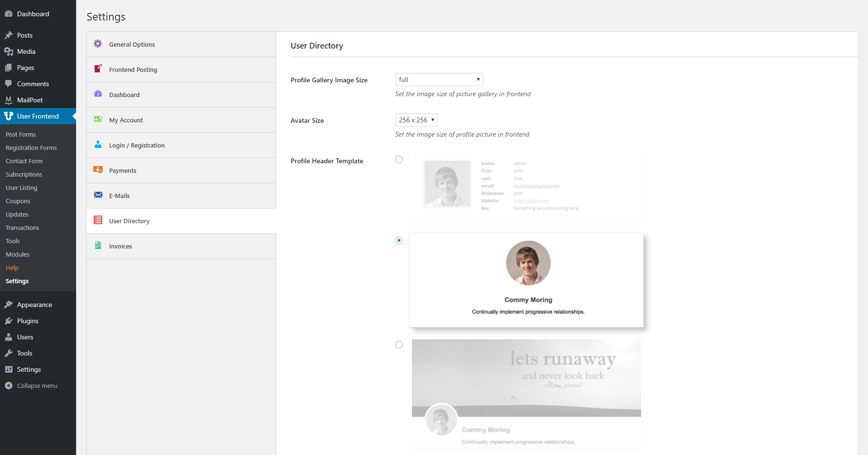Click the Plugins icon in sidebar
Image resolution: width=868 pixels, height=455 pixels.
point(9,321)
